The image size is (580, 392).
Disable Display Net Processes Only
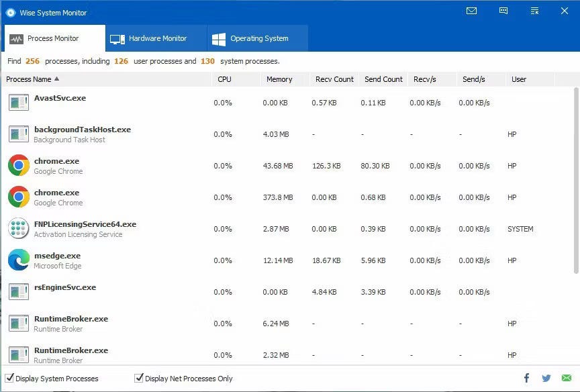coord(139,378)
